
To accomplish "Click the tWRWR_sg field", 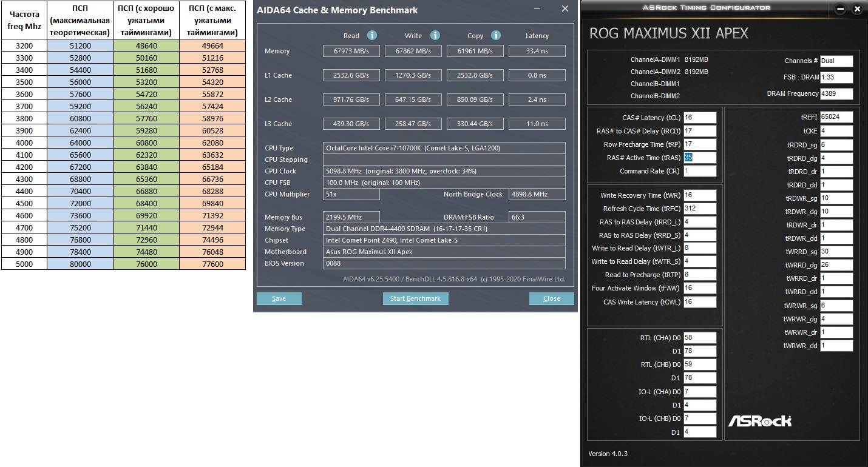I will click(x=836, y=306).
